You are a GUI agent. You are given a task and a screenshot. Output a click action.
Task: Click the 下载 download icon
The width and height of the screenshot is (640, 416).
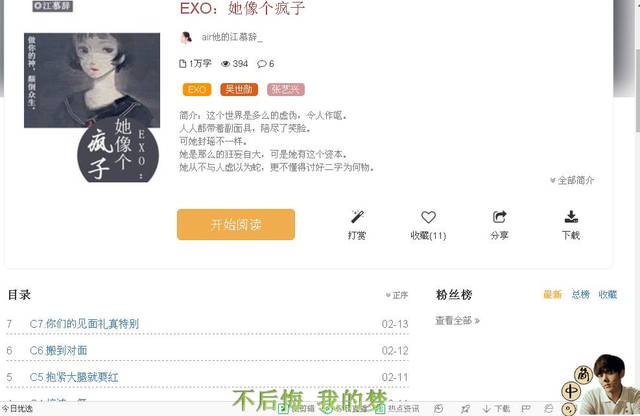point(571,216)
